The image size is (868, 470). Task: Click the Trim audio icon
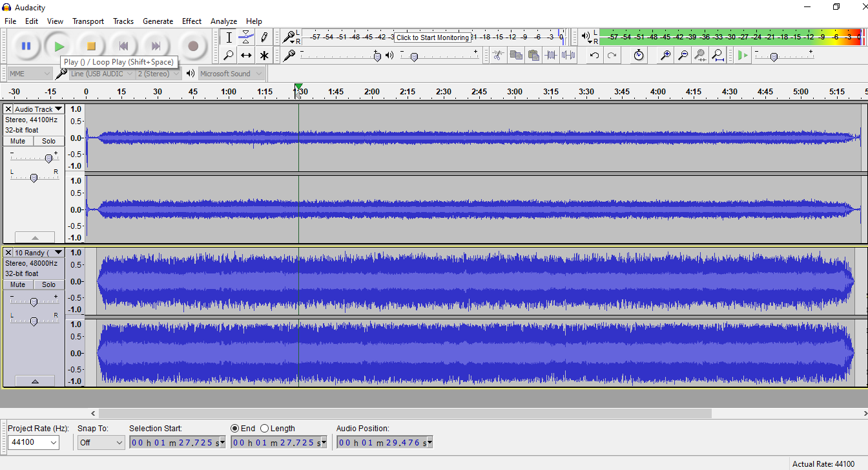coord(551,56)
